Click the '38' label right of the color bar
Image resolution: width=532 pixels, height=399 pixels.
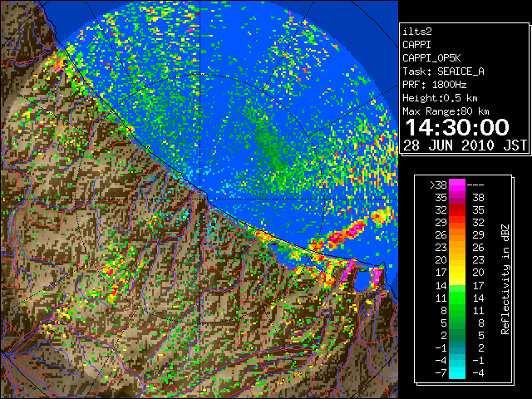478,198
